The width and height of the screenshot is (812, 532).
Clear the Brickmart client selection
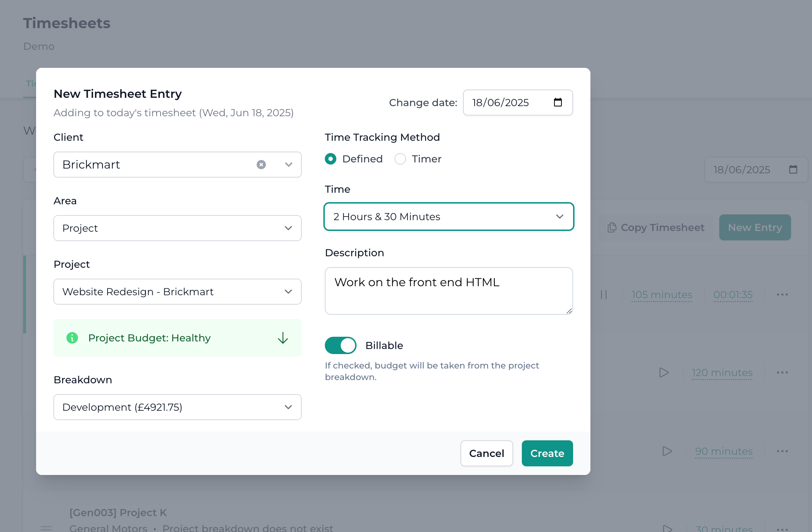(x=261, y=165)
